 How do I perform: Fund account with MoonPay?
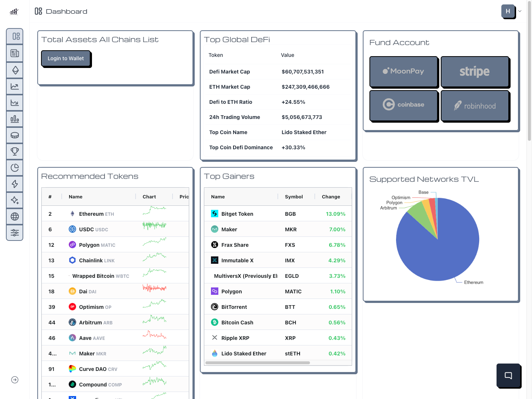click(403, 71)
